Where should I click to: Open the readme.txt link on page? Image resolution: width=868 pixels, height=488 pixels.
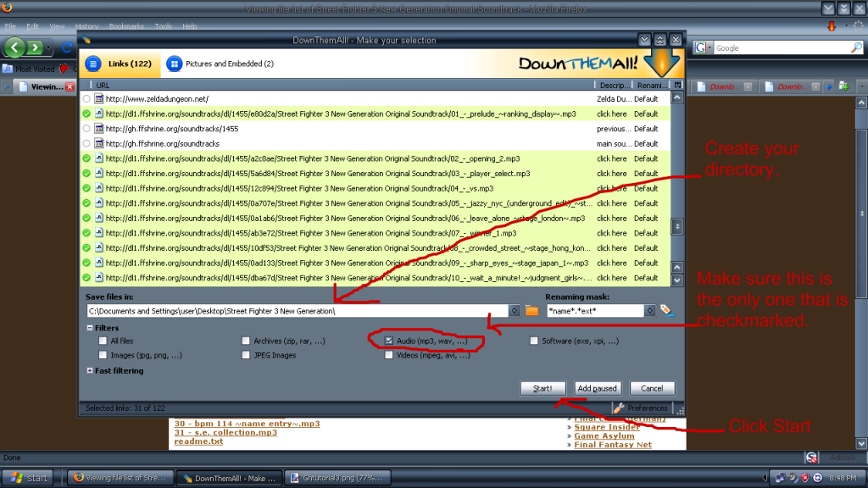[x=198, y=441]
